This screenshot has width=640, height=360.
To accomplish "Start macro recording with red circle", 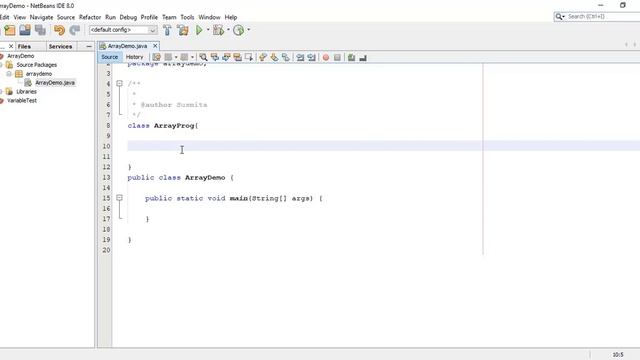I will [x=326, y=58].
